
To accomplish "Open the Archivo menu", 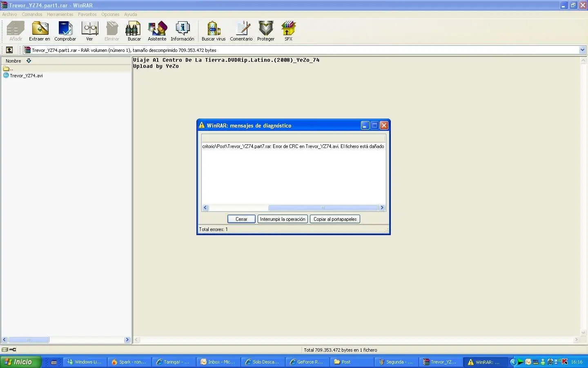I will pos(10,14).
